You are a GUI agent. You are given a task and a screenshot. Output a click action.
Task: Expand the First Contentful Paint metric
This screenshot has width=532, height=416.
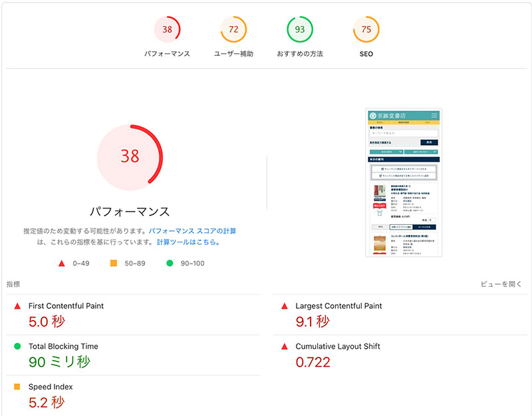(134, 315)
